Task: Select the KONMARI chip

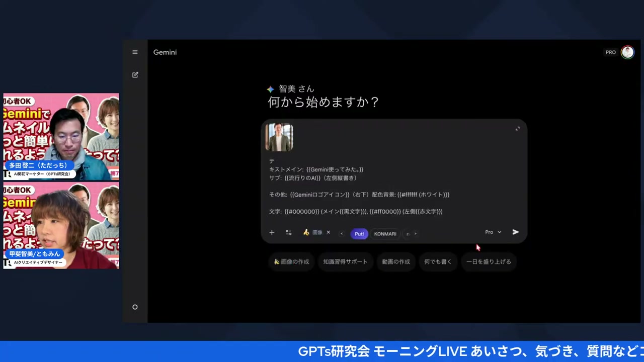Action: tap(385, 233)
